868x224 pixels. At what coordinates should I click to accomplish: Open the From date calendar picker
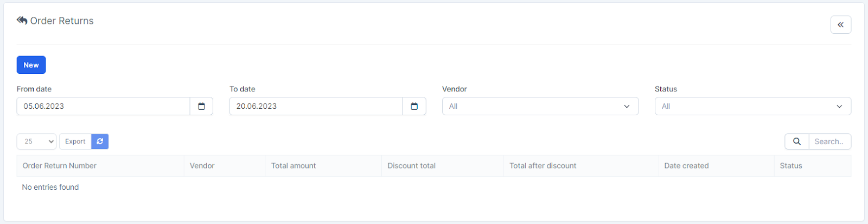coord(201,107)
